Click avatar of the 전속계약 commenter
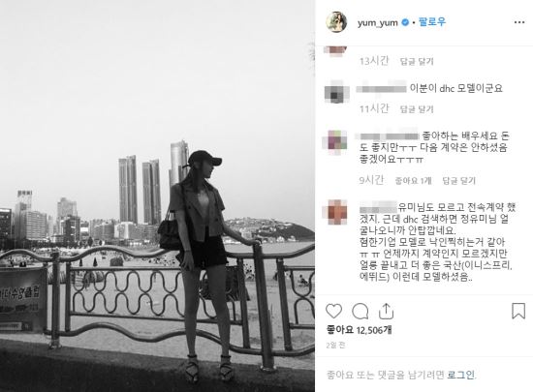This screenshot has width=533, height=392. (335, 213)
